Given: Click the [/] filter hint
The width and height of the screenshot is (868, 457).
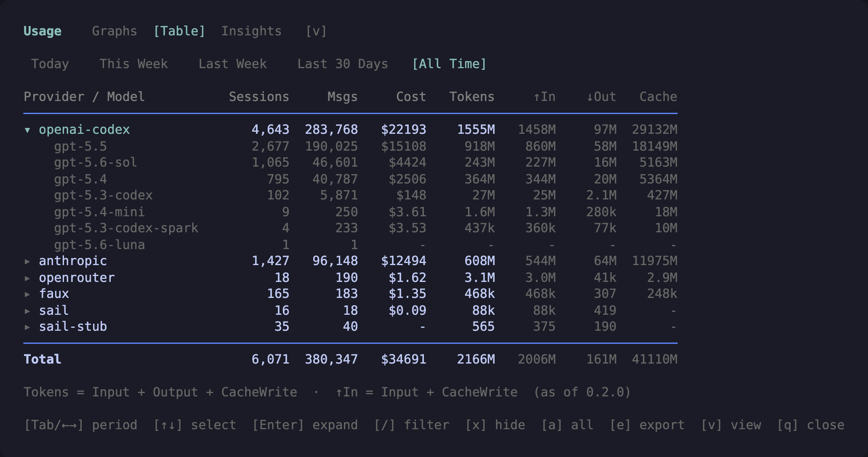Looking at the screenshot, I should coord(411,425).
